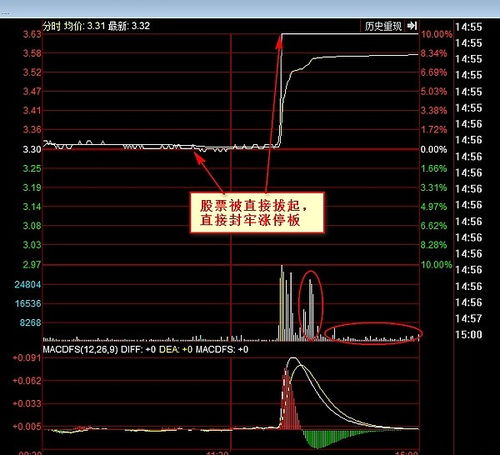Click the DIFF: +0 indicator value
Image resolution: width=500 pixels, height=455 pixels.
[x=138, y=350]
